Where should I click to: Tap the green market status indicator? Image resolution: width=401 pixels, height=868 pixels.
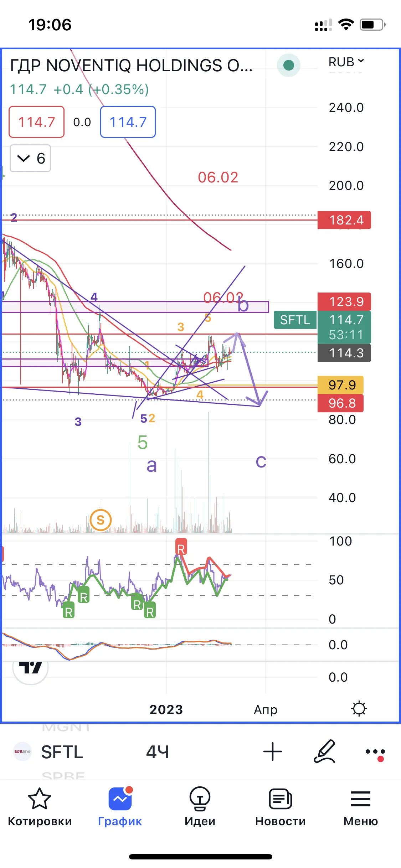pyautogui.click(x=288, y=65)
